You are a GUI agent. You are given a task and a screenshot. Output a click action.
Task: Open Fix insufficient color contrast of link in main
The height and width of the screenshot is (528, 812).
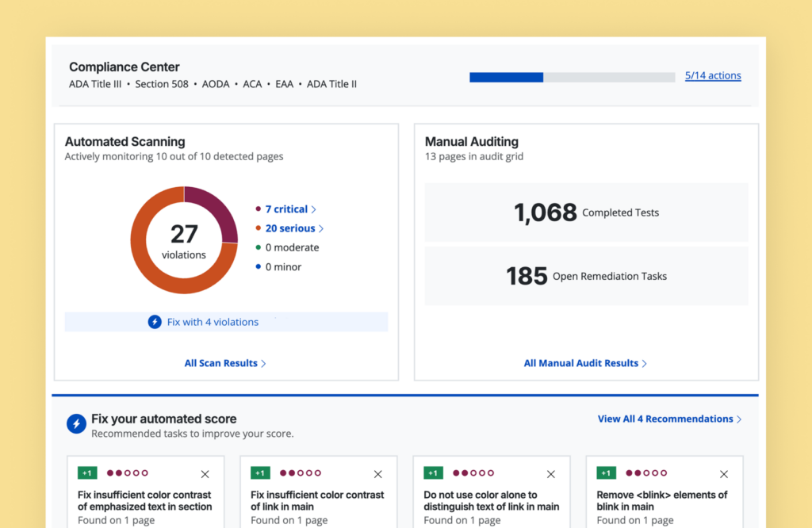[317, 500]
